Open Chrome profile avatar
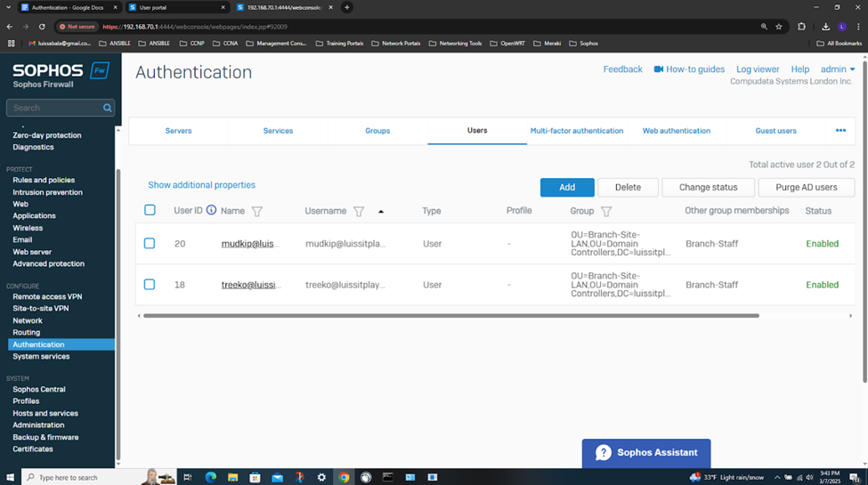The image size is (868, 485). 842,27
